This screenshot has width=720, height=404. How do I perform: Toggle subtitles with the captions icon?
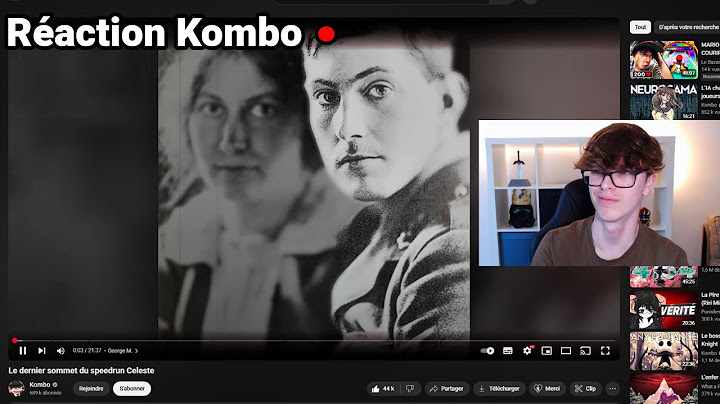pyautogui.click(x=507, y=351)
